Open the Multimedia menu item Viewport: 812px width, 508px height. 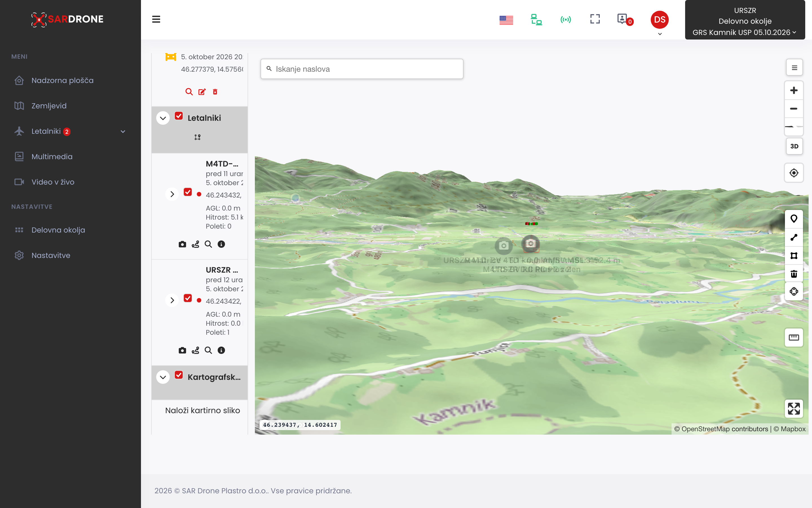(52, 157)
